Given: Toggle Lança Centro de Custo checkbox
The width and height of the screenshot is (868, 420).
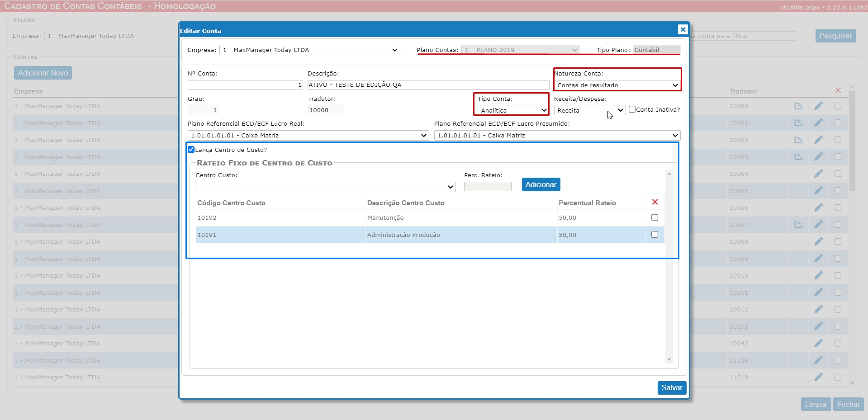Looking at the screenshot, I should coord(191,149).
